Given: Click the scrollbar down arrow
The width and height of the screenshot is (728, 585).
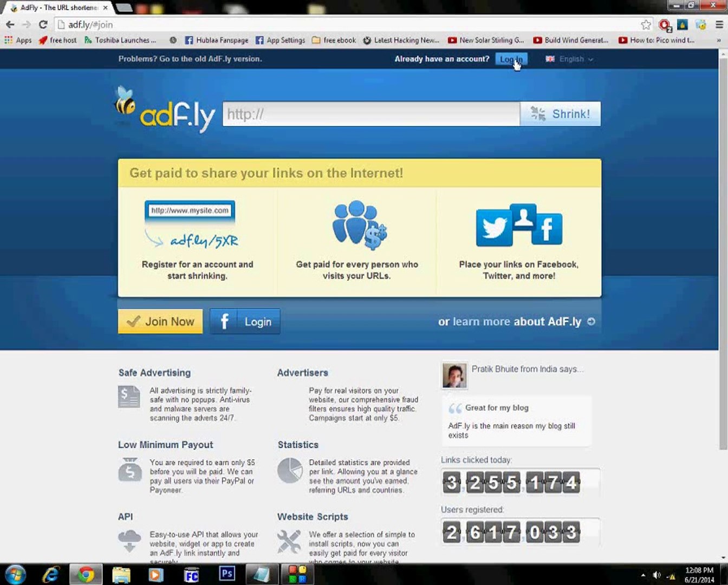Looking at the screenshot, I should click(x=723, y=557).
